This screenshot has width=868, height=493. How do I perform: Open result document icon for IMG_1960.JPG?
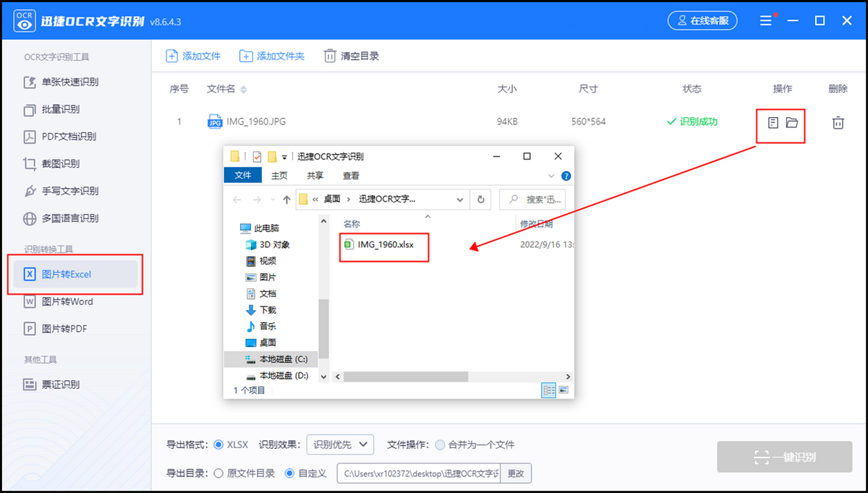773,123
